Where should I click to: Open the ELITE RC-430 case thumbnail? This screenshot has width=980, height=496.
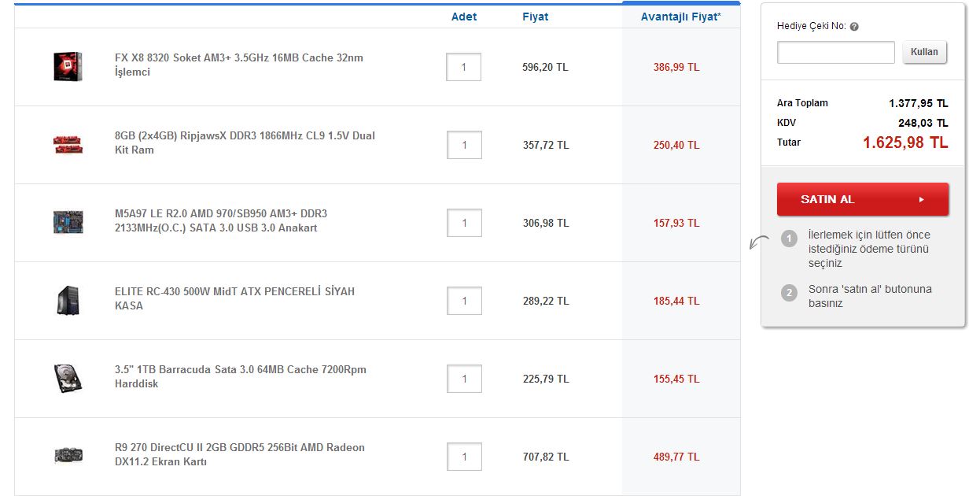[x=68, y=301]
